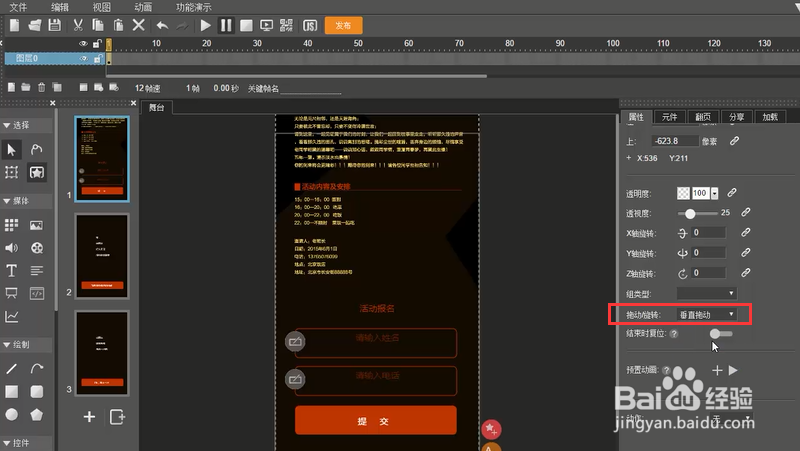Generate QR code preview
The width and height of the screenshot is (800, 451).
point(286,26)
